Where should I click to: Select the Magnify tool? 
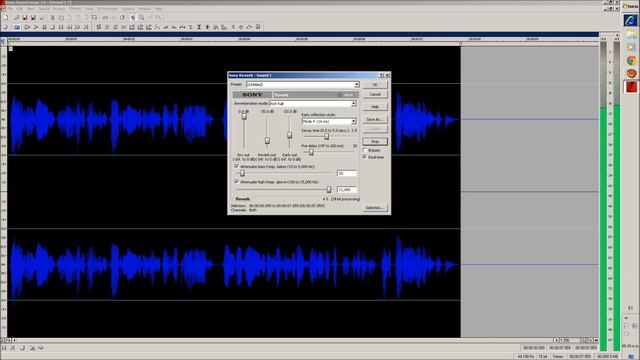pyautogui.click(x=141, y=18)
